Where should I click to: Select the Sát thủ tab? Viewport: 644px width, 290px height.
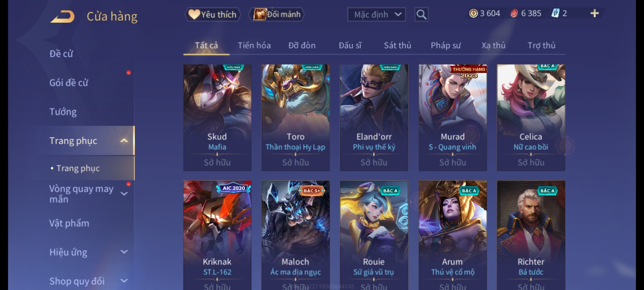coord(397,45)
